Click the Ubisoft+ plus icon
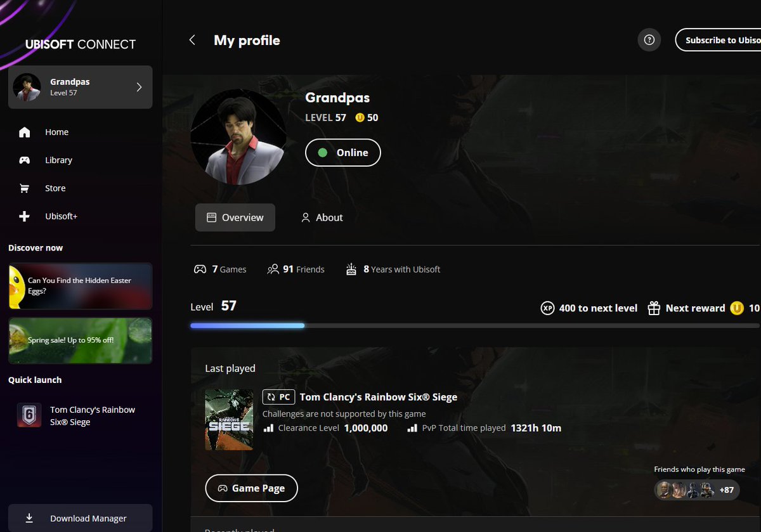 click(25, 216)
